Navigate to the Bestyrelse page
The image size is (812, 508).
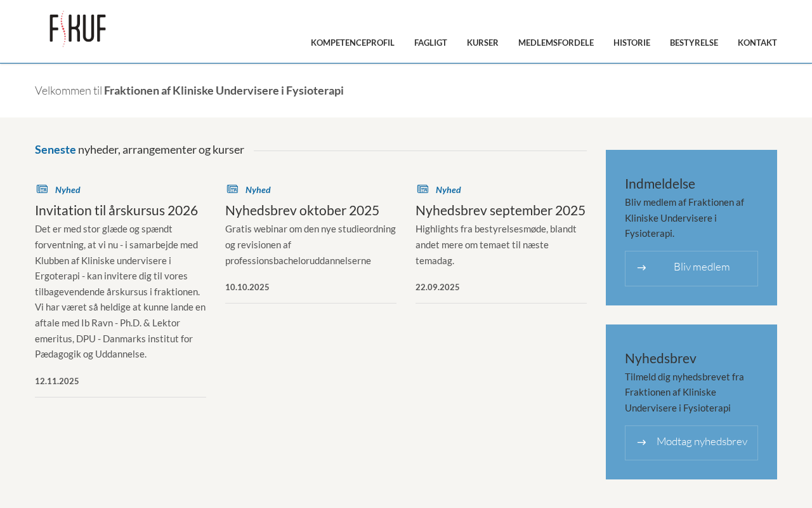click(693, 43)
